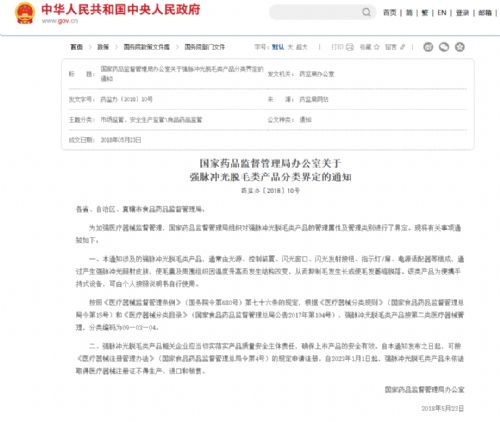Click document number 药监办〔2018〕10号 under heading
The width and height of the screenshot is (500, 422).
tap(270, 191)
